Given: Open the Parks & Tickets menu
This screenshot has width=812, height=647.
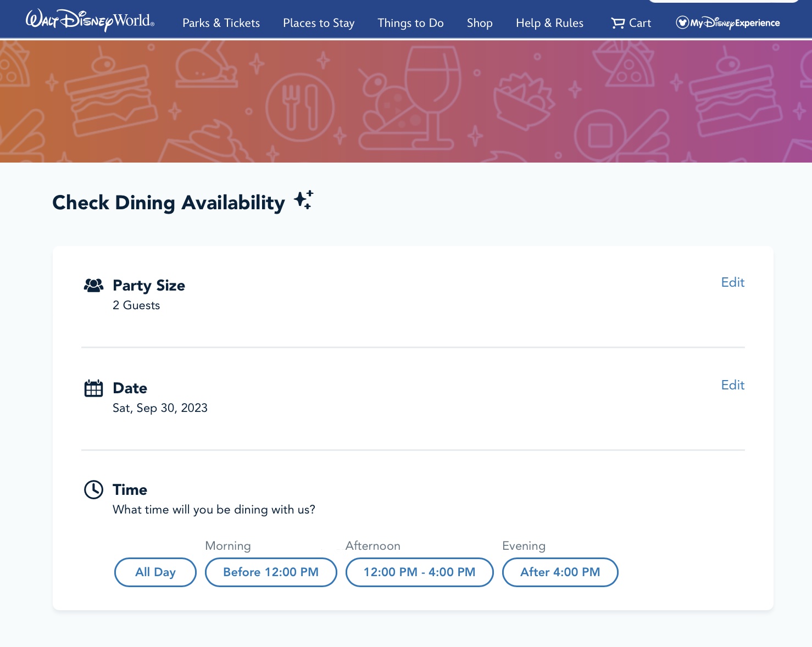Looking at the screenshot, I should [x=221, y=23].
